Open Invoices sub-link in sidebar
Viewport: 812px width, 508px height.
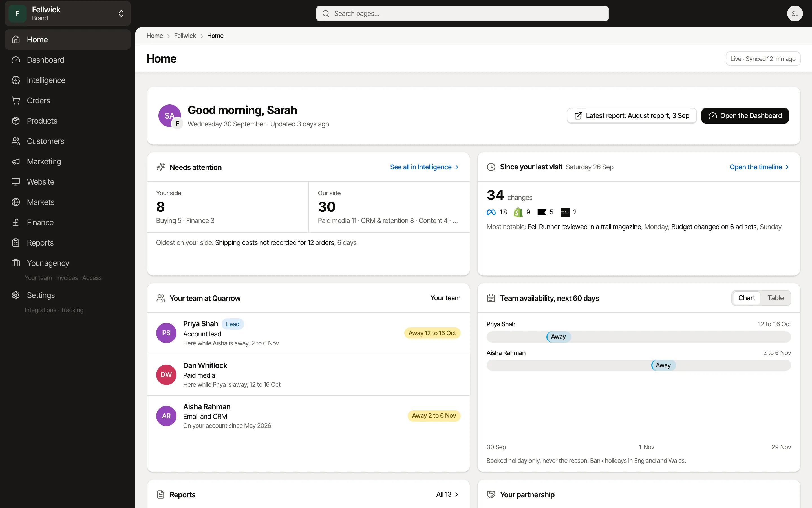[67, 278]
